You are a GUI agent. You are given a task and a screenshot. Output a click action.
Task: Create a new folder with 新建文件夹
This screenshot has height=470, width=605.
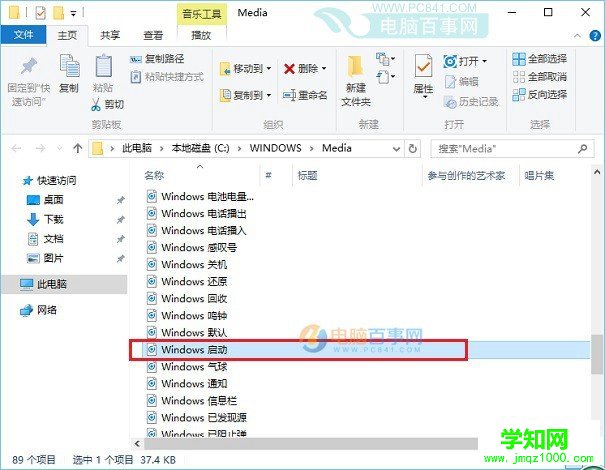click(x=356, y=81)
